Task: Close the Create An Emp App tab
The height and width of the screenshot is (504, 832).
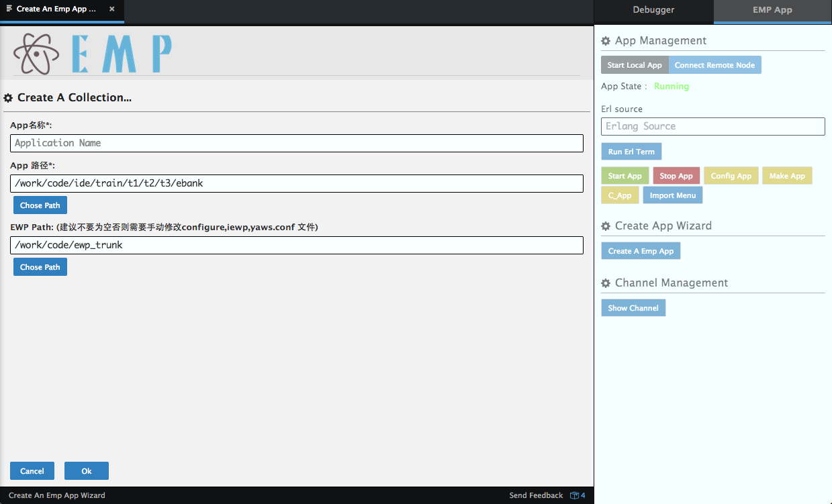Action: point(111,9)
